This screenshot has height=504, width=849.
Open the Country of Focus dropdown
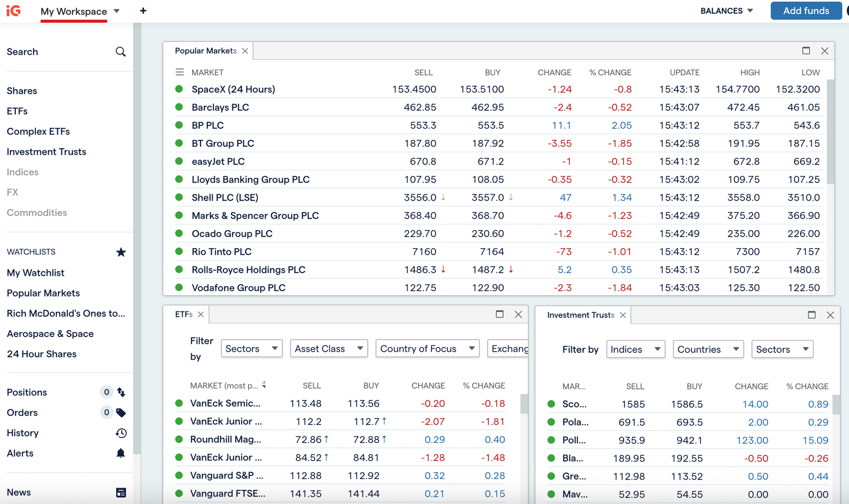click(428, 349)
